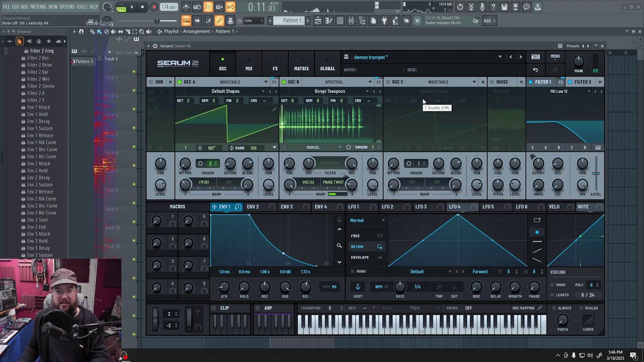Toggle the SUB oscillator enable
Viewport: 644px width, 362px height.
coord(150,82)
